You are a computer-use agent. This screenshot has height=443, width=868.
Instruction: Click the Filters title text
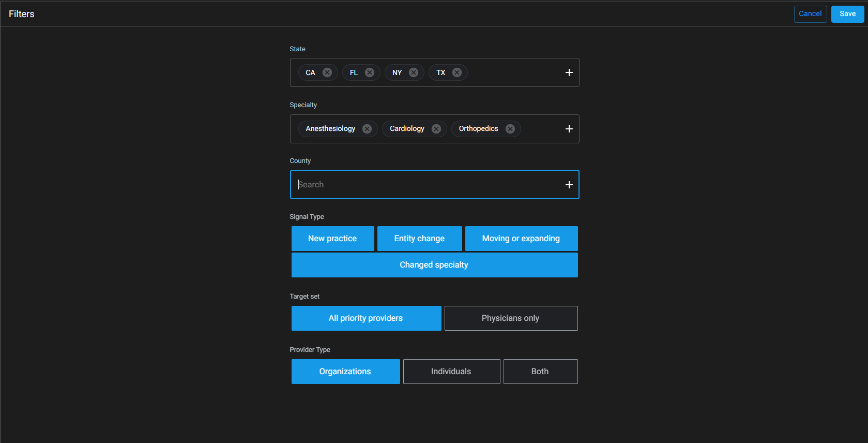(x=22, y=14)
